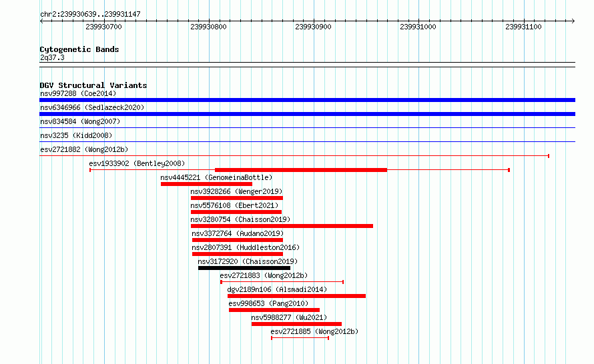594x364 pixels.
Task: Open esv2721883 (Wong2012b) variant label
Action: 264,275
